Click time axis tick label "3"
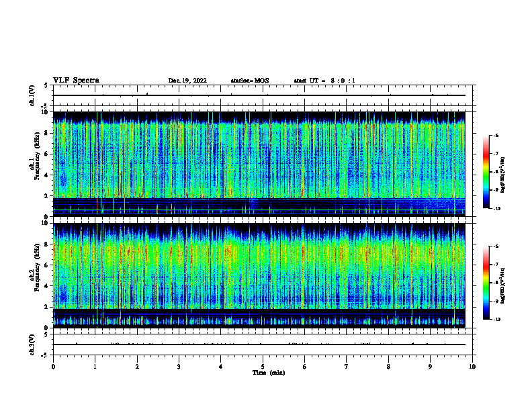 [179, 367]
